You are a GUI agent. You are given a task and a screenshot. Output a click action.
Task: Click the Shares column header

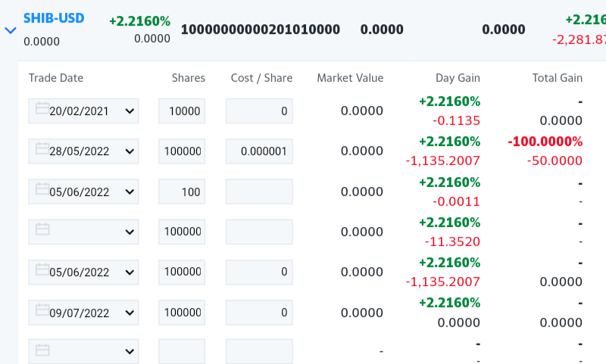pos(189,78)
